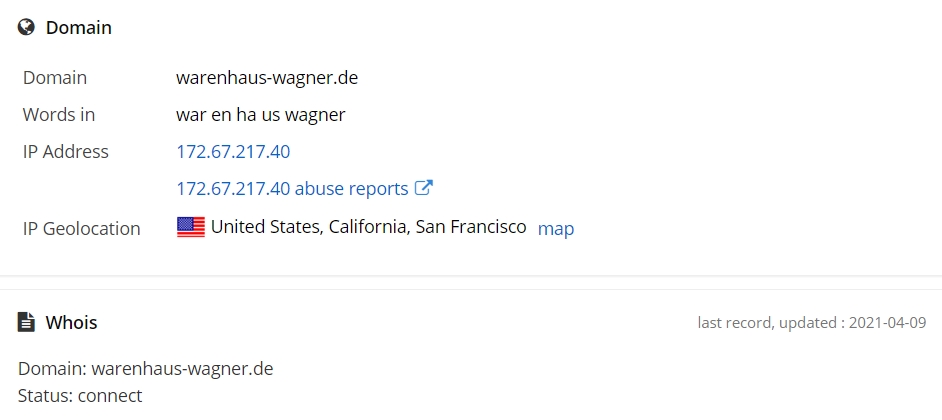The image size is (942, 420).
Task: Click the IP Address field label
Action: coord(65,151)
